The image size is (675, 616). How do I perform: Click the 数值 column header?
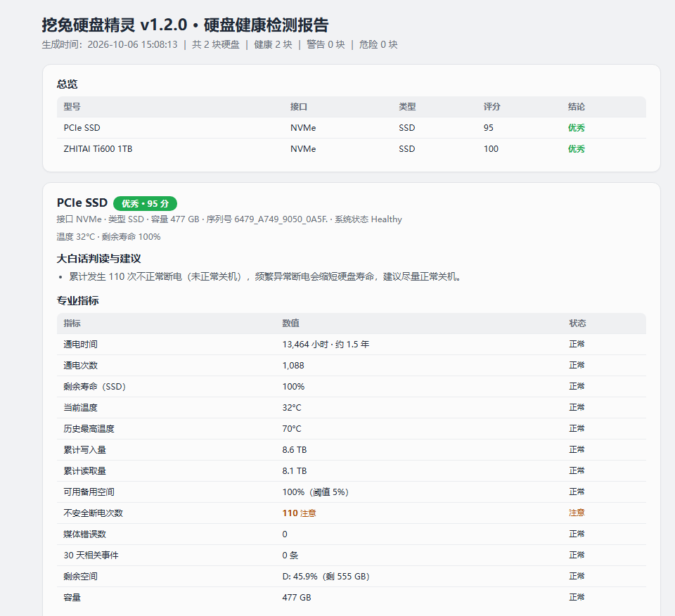[290, 323]
